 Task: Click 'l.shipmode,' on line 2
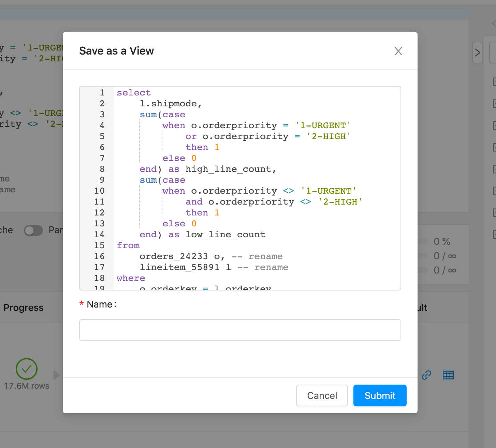coord(171,104)
